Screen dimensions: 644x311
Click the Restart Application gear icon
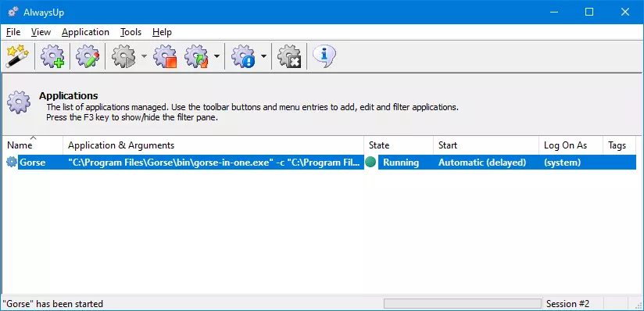tap(196, 56)
